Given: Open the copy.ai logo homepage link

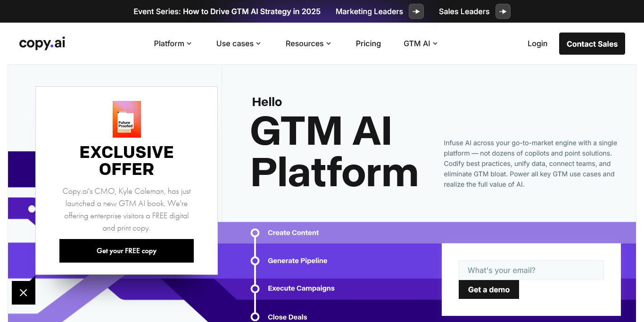Looking at the screenshot, I should coord(42,43).
